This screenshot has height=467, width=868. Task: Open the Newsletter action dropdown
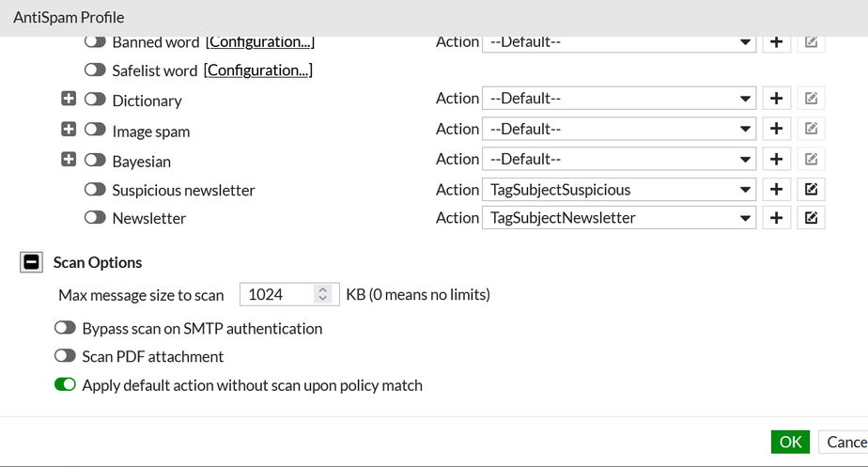click(619, 218)
